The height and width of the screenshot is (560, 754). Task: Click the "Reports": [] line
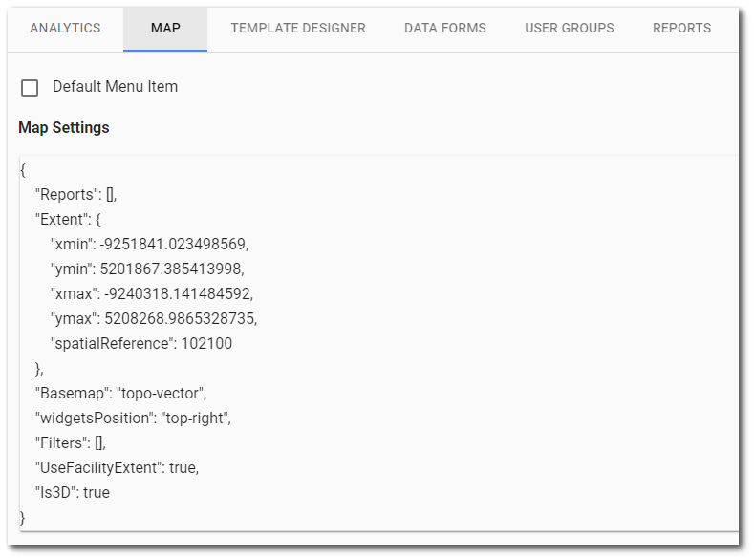click(76, 195)
